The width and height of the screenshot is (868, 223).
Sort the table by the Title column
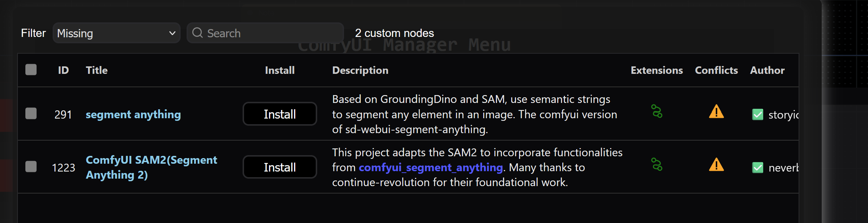click(x=96, y=70)
